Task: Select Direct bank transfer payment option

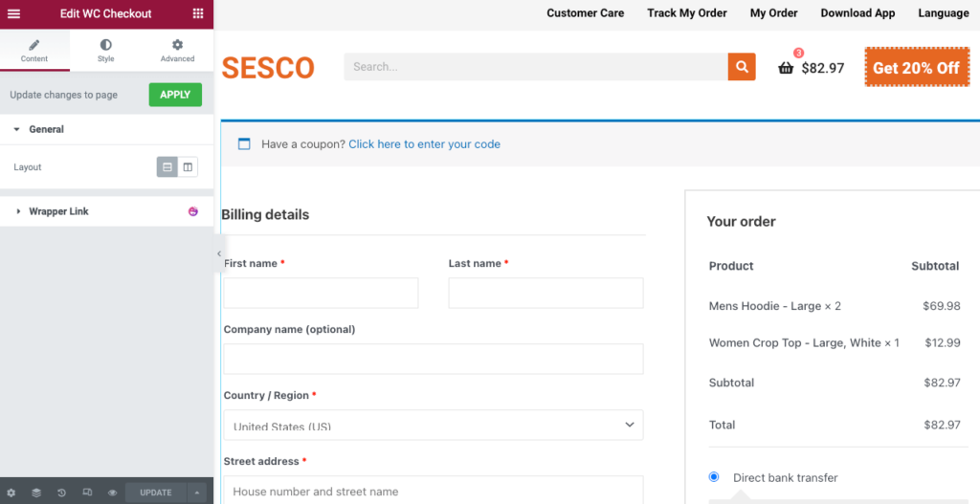Action: [714, 477]
